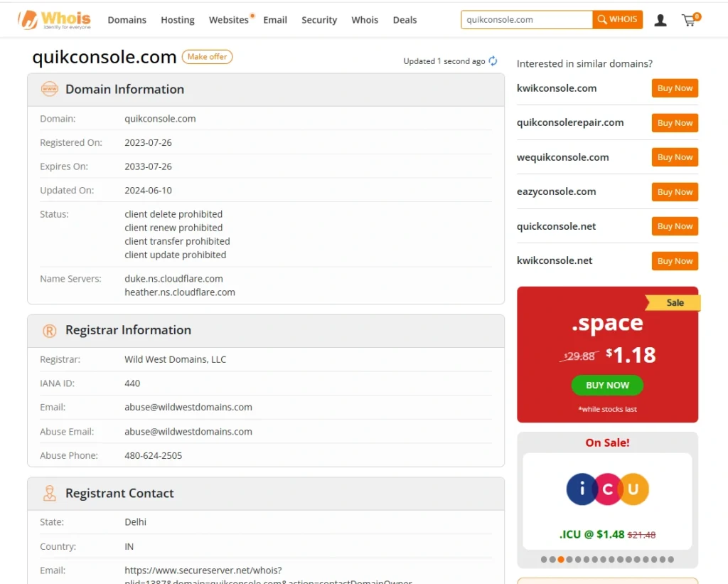
Task: Click the Domain Information www icon
Action: 50,89
